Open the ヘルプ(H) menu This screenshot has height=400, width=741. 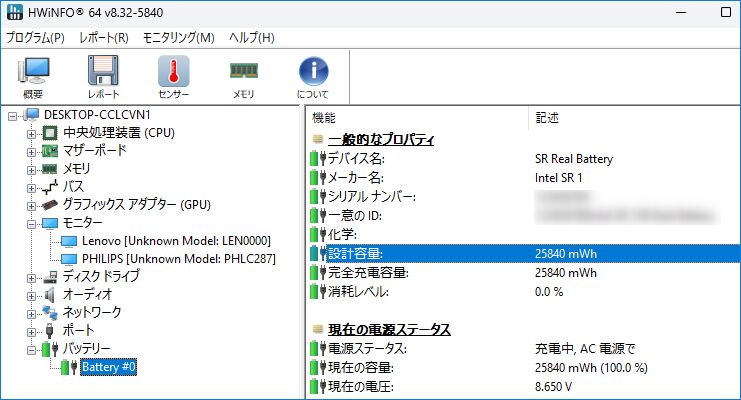pos(251,38)
